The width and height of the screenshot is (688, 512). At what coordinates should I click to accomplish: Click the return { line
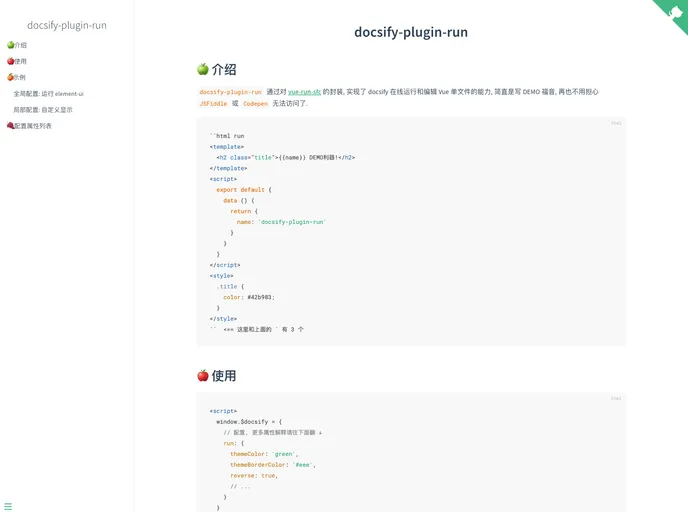point(244,211)
